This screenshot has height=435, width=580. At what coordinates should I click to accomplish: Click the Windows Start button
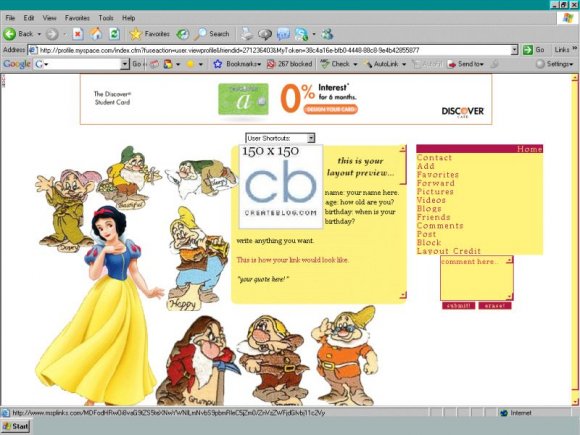pos(16,426)
